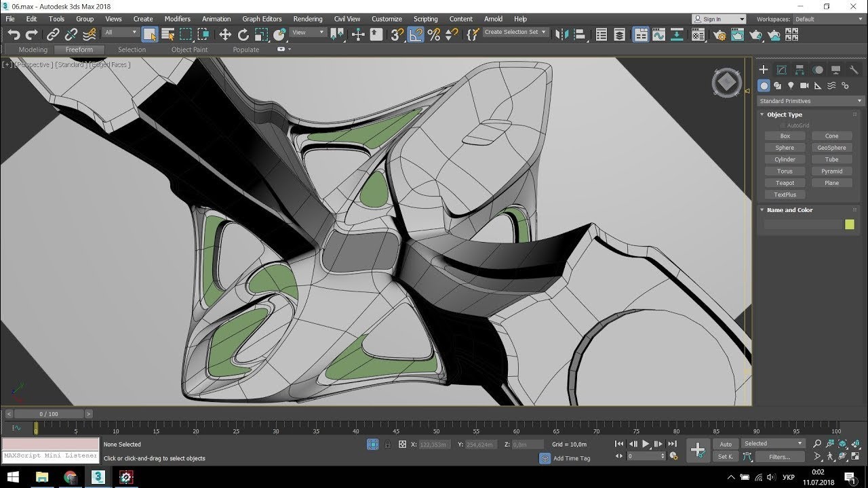
Task: Render the scene with the Render Production teapot
Action: coord(756,35)
